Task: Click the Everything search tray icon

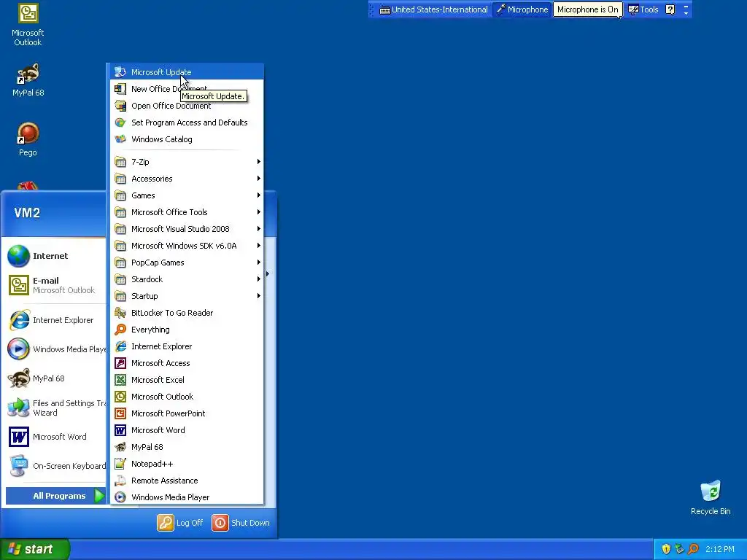Action: pyautogui.click(x=693, y=549)
